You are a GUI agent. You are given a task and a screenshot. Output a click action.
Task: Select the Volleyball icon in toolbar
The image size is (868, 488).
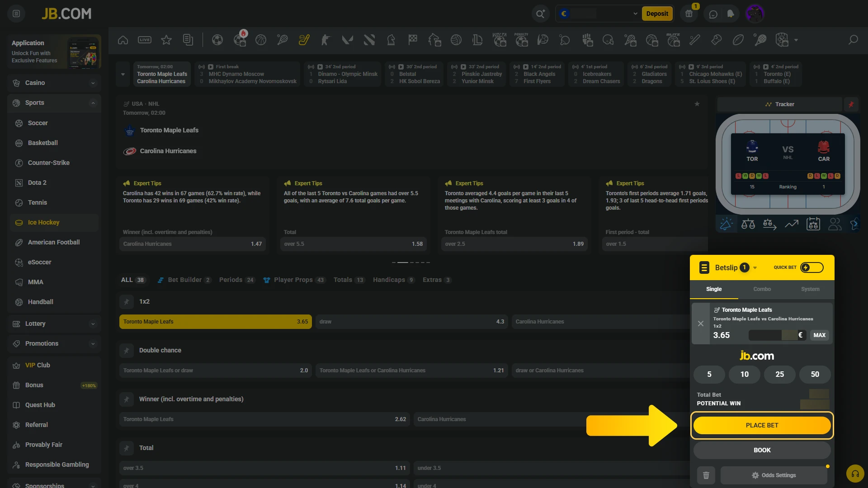pyautogui.click(x=456, y=40)
